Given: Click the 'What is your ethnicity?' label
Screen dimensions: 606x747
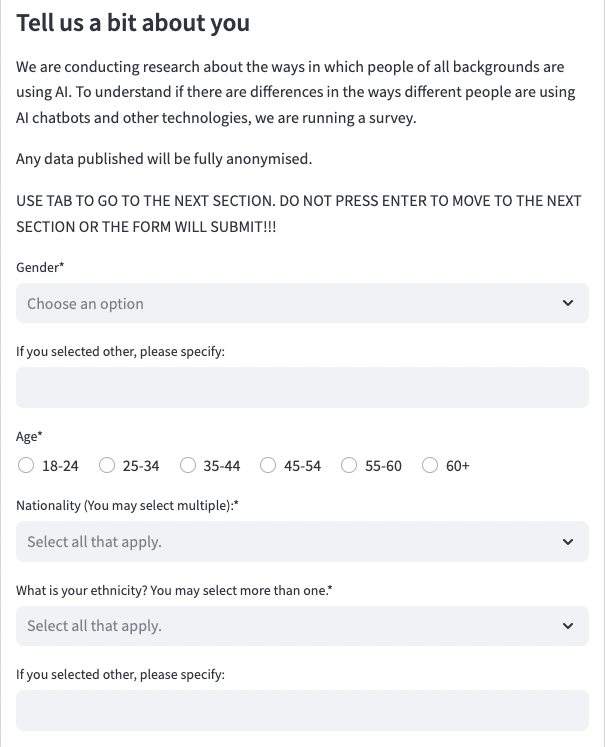Looking at the screenshot, I should [x=174, y=590].
